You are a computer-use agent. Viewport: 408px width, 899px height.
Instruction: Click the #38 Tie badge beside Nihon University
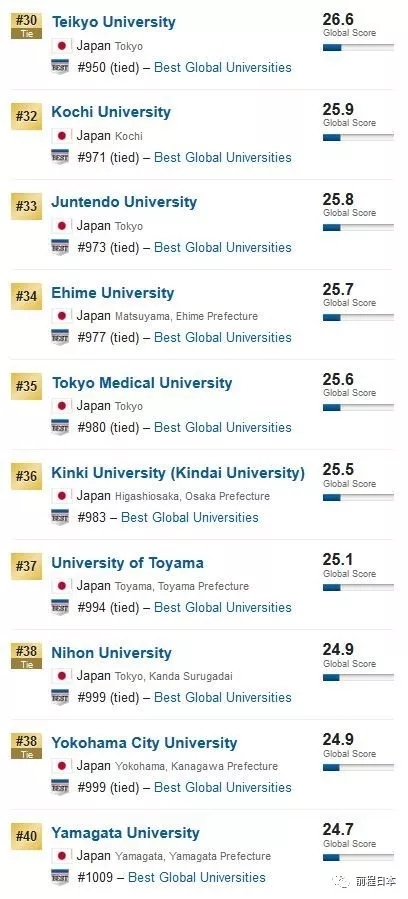pos(26,656)
